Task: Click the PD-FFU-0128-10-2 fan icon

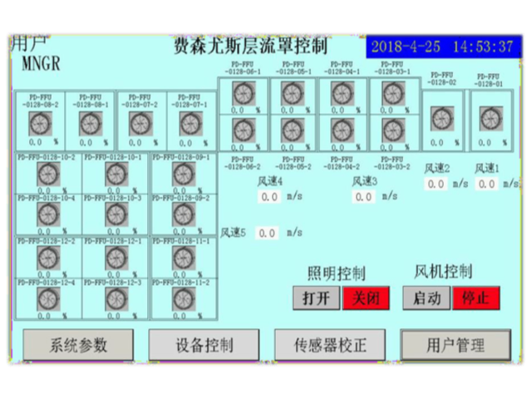Action: (x=48, y=174)
